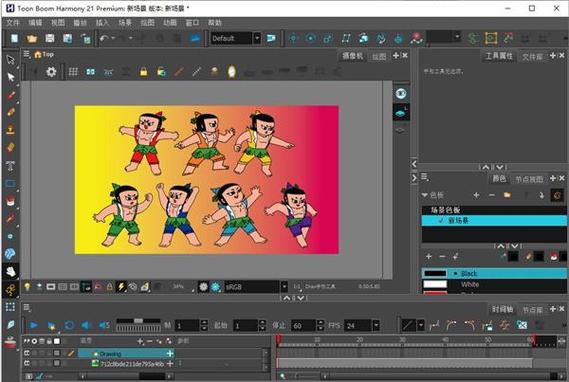Add a new palette with plus button
Viewport: 569px width, 382px height.
coord(476,195)
